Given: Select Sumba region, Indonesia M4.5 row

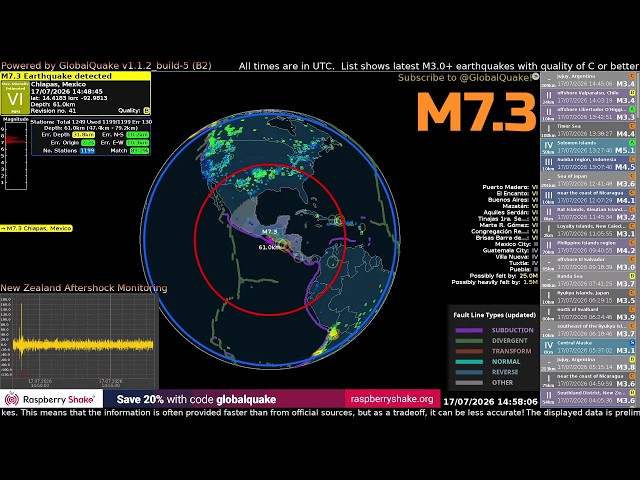Looking at the screenshot, I should (588, 163).
